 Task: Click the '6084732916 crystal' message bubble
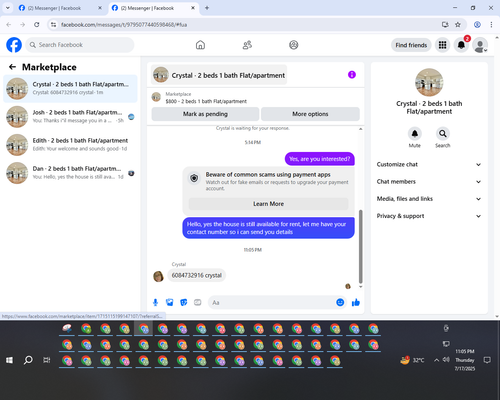point(196,275)
